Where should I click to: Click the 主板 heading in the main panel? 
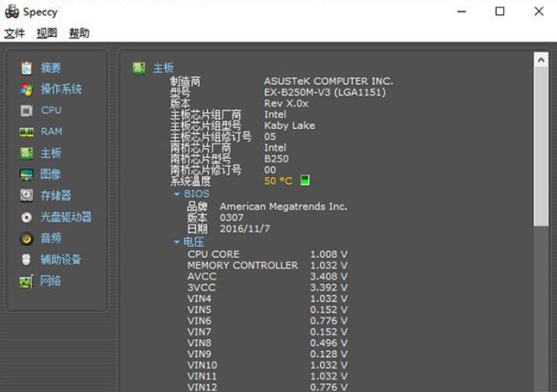pos(163,68)
